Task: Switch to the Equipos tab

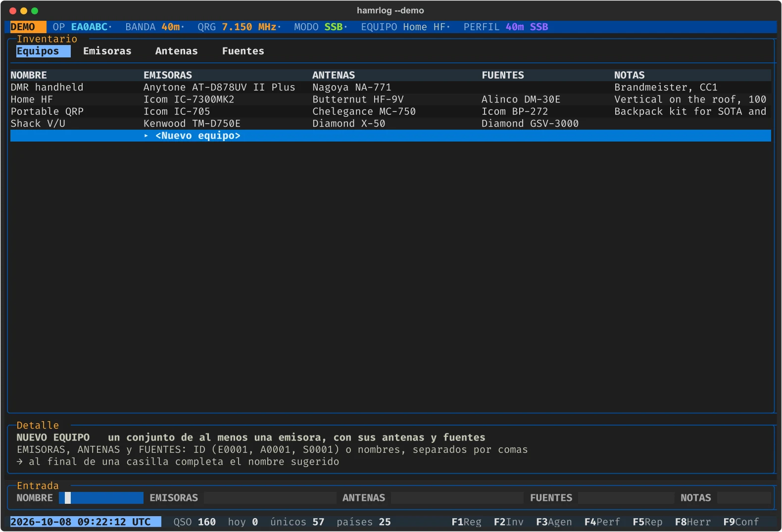Action: point(43,51)
